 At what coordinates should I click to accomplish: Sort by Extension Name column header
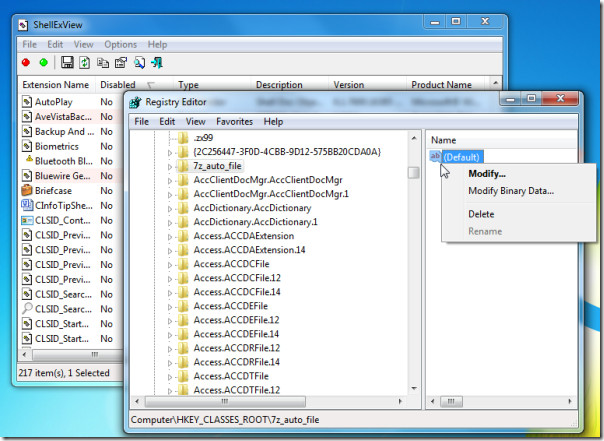[57, 84]
